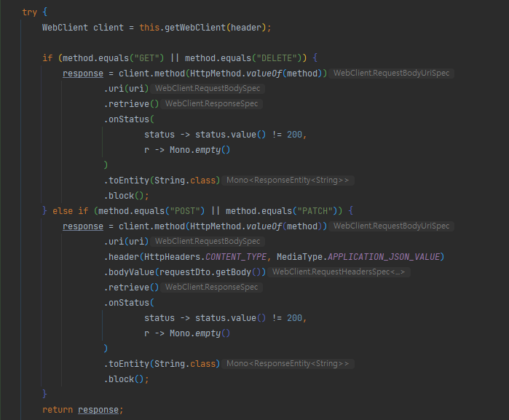Click "toEntity" in the GET/DELETE branch

(129, 181)
